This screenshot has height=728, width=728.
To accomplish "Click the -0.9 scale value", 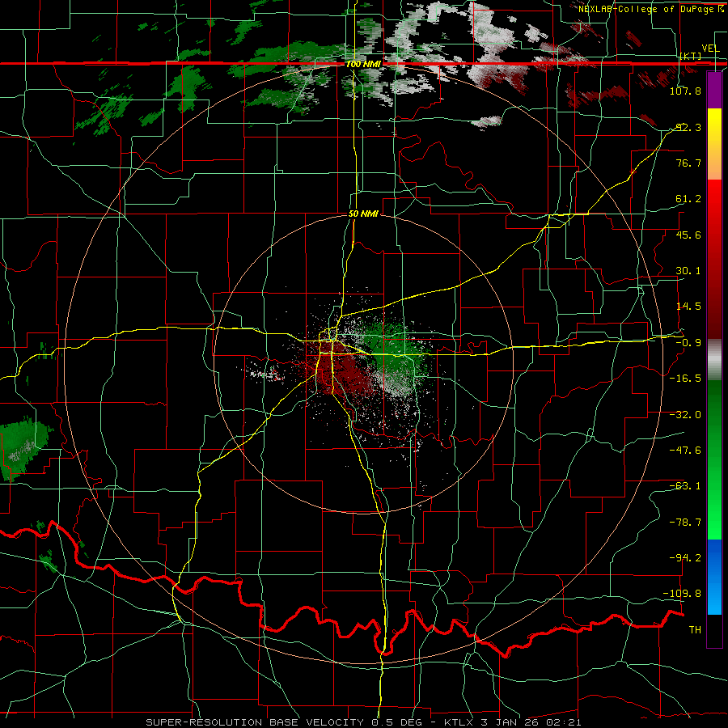I will (x=688, y=343).
